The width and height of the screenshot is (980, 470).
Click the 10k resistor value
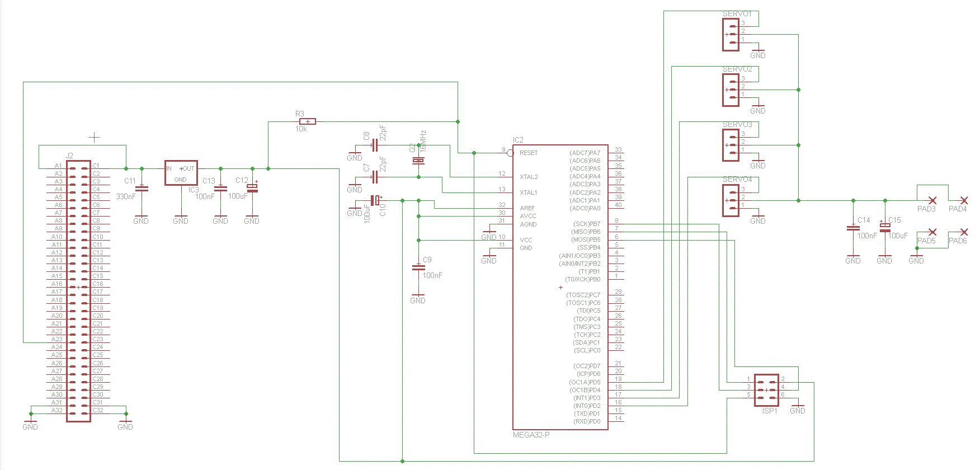[301, 129]
